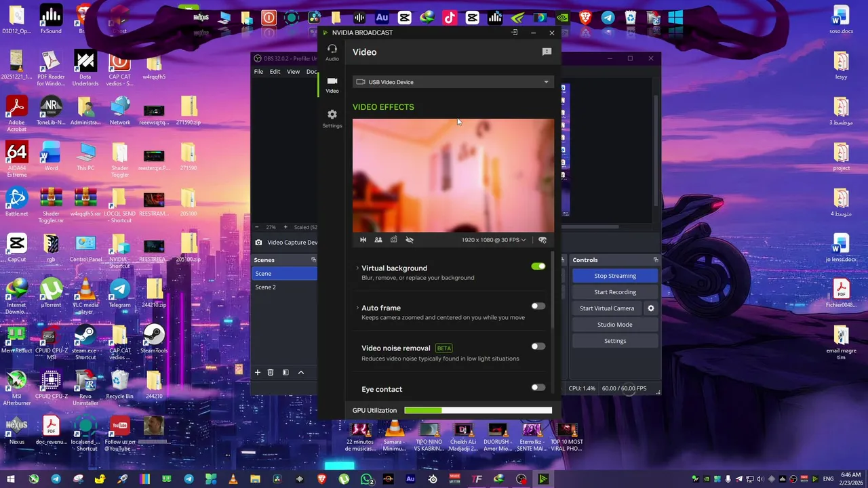Open the Battle.net desktop icon

16,201
